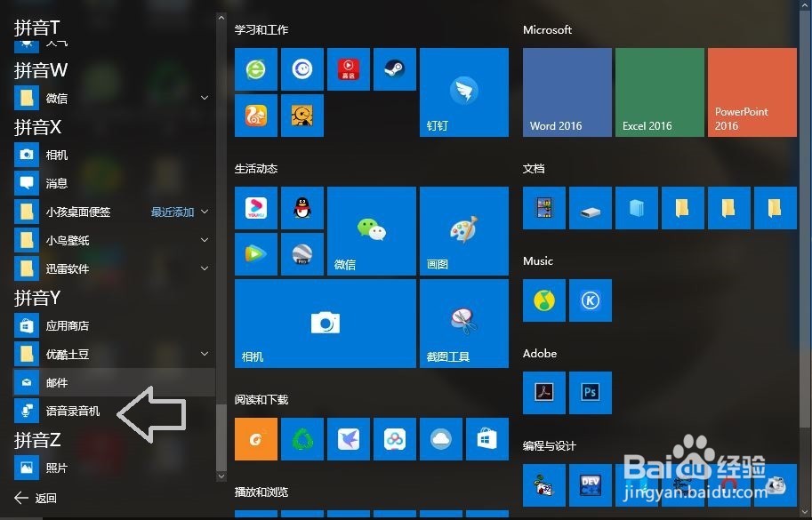Open the Word 2016 tile
Viewport: 812px width, 520px height.
pyautogui.click(x=567, y=92)
